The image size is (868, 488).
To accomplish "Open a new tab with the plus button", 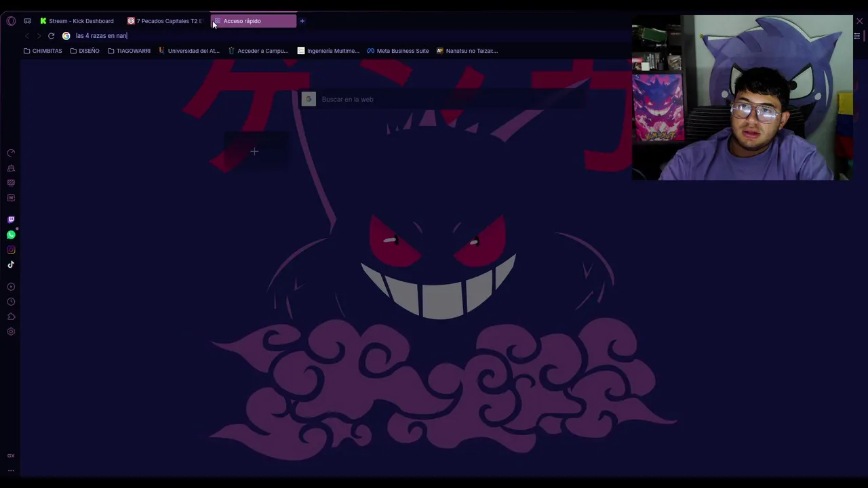I will coord(302,21).
